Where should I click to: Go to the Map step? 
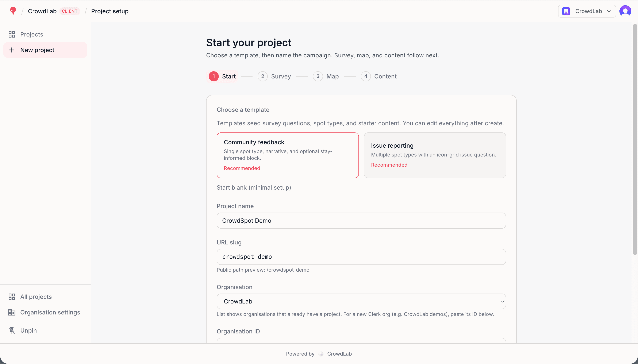click(326, 76)
